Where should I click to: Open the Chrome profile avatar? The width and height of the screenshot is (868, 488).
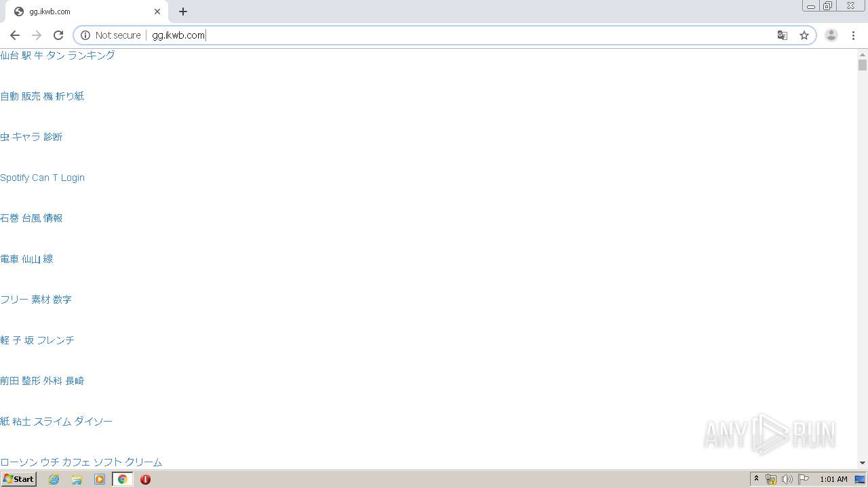[831, 35]
